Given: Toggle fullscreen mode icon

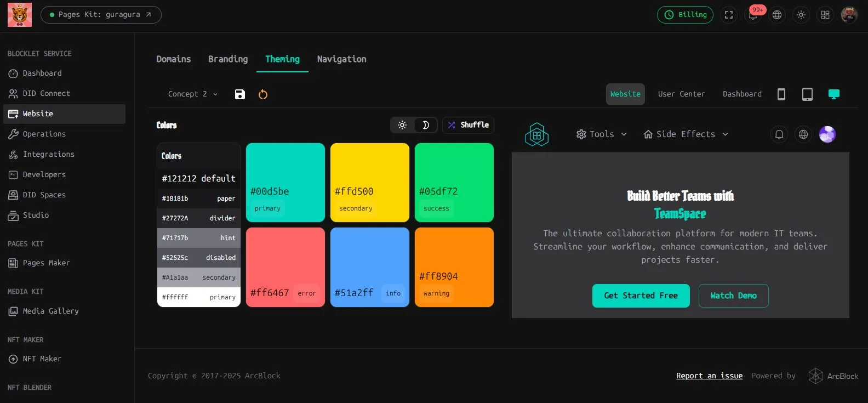Looking at the screenshot, I should [x=729, y=15].
